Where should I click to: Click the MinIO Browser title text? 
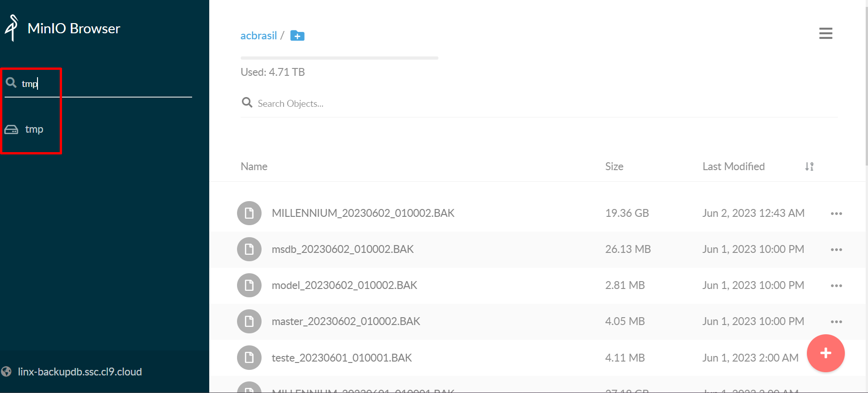tap(74, 29)
